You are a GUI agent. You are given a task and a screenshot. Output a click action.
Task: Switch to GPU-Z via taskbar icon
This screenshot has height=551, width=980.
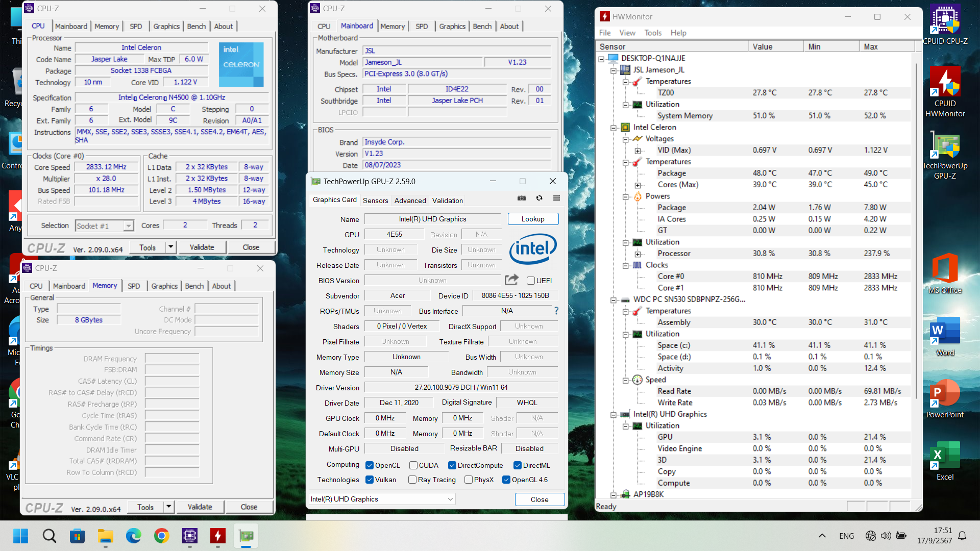pos(246,536)
